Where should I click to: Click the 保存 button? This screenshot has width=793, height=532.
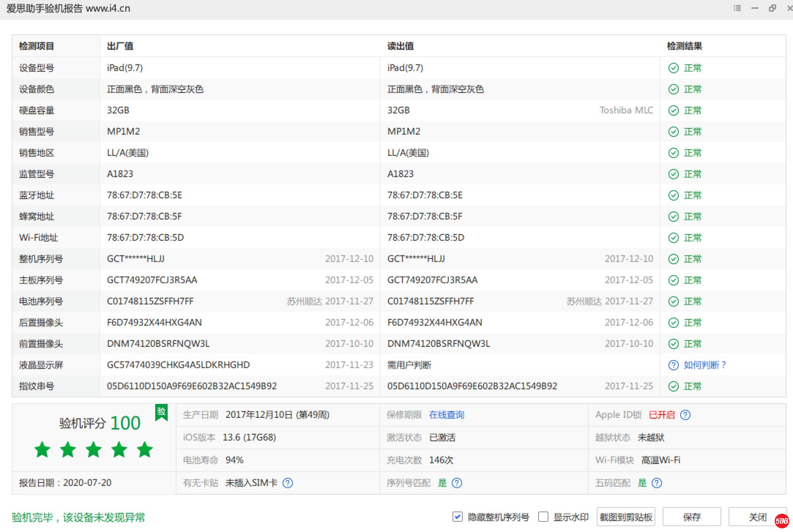tap(692, 517)
